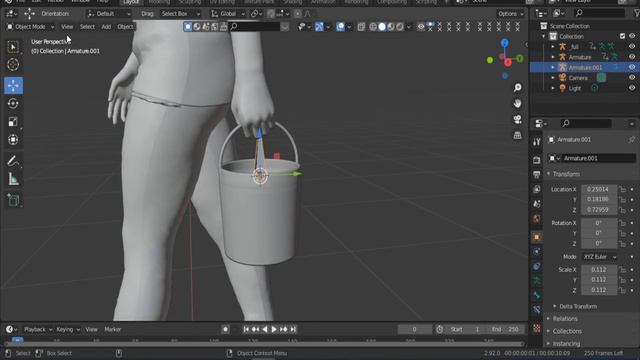640x360 pixels.
Task: Click the current frame number field
Action: 414,329
